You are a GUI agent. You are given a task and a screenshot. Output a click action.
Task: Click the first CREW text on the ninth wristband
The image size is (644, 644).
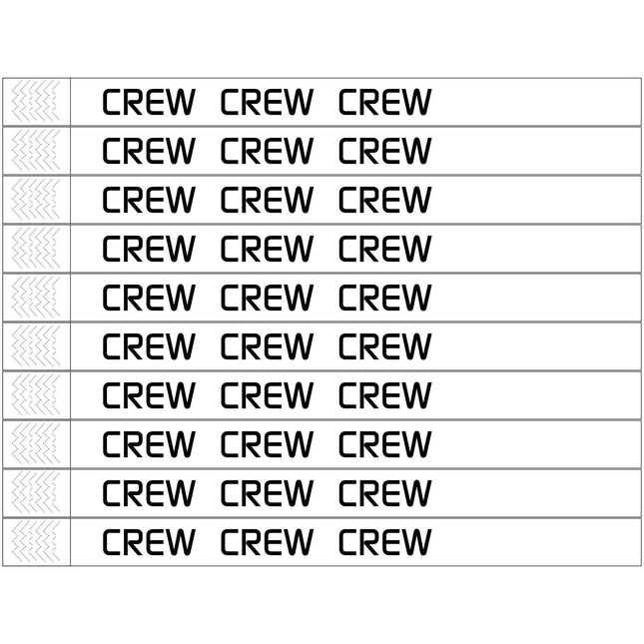[149, 493]
